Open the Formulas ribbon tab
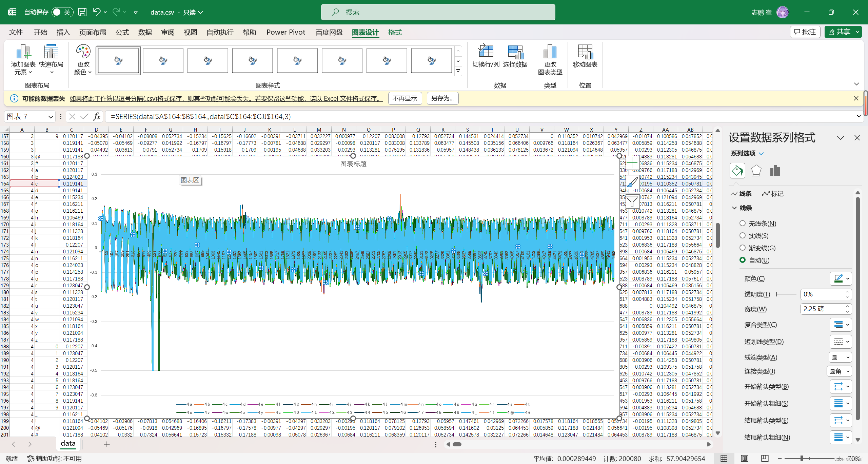The image size is (868, 464). (x=122, y=32)
